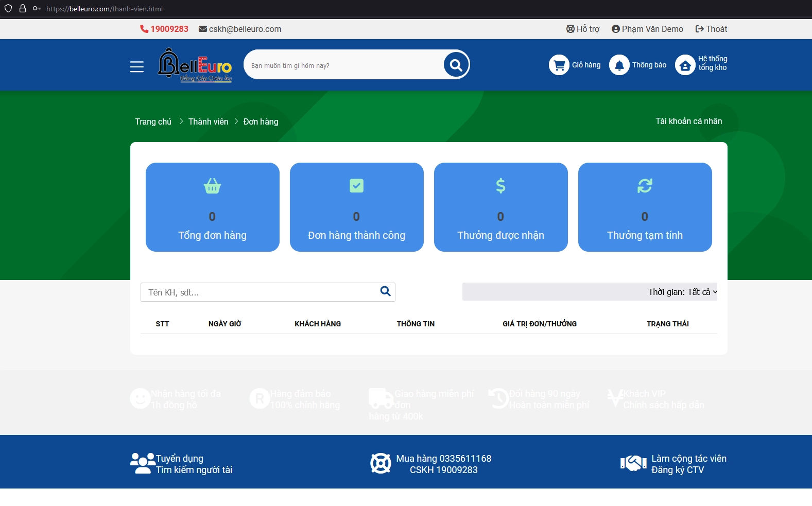Screen dimensions: 812x506
Task: Click the BellEuro logo
Action: [195, 65]
